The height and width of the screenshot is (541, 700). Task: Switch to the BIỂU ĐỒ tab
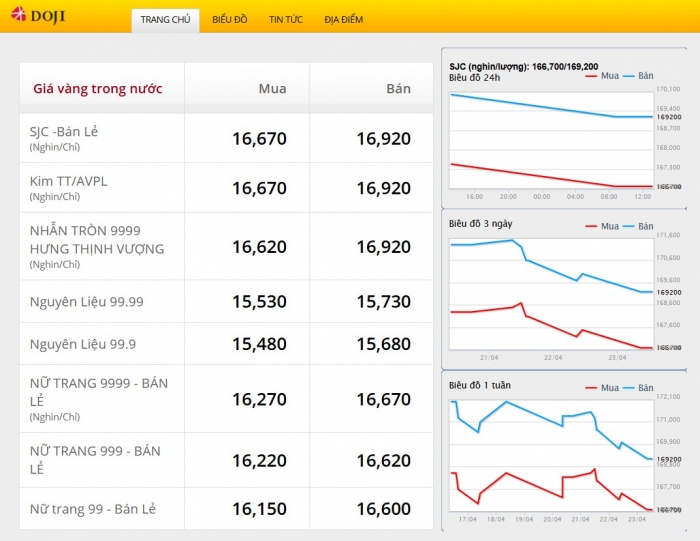point(229,20)
